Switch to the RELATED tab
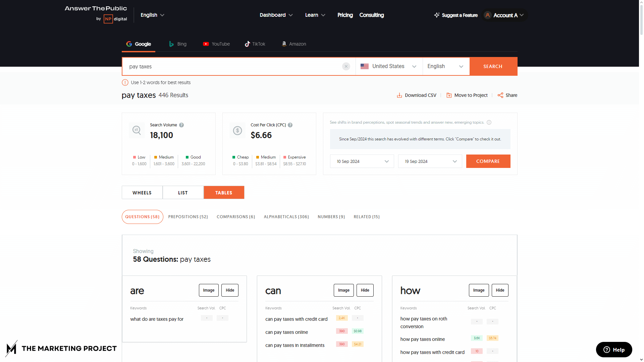644x362 pixels. click(367, 217)
